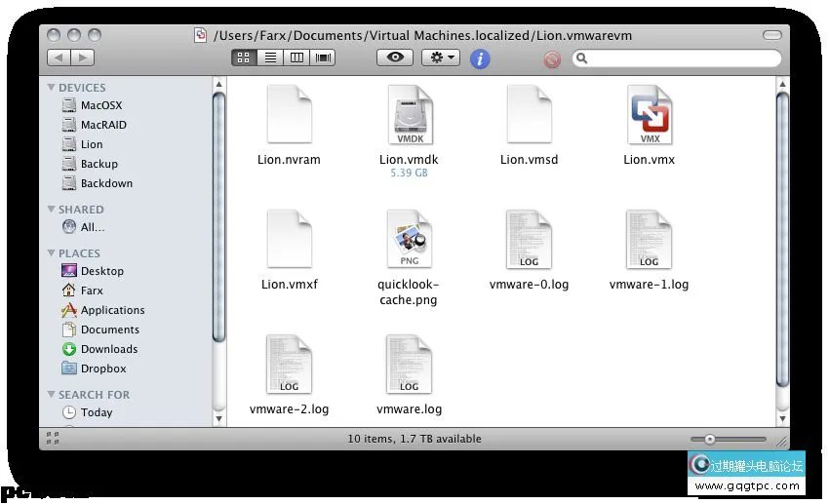The height and width of the screenshot is (504, 829).
Task: Collapse the DEVICES sidebar section
Action: pos(52,88)
